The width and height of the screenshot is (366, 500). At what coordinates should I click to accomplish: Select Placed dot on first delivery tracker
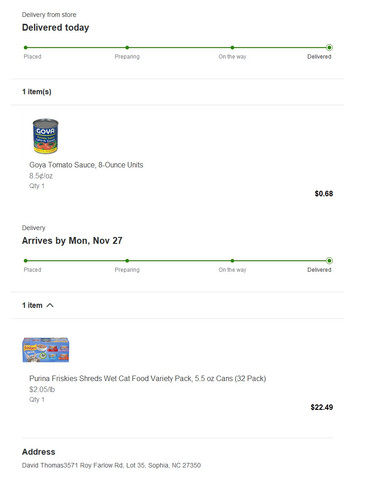[26, 47]
